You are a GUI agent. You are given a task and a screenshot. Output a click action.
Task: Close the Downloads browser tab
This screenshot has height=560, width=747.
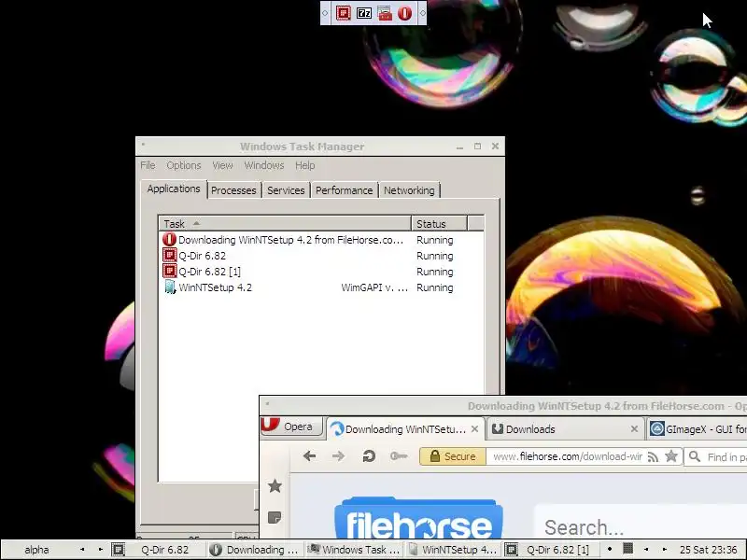tap(634, 429)
